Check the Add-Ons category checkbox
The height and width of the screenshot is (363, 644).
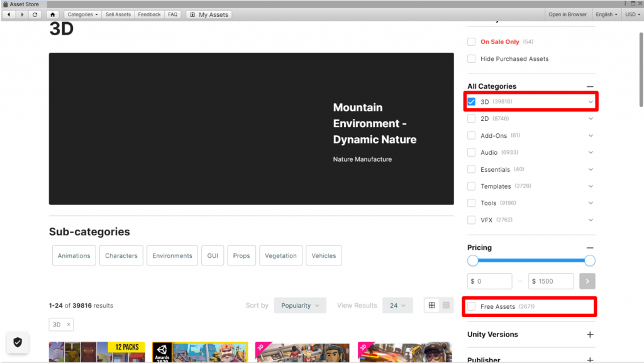coord(472,135)
